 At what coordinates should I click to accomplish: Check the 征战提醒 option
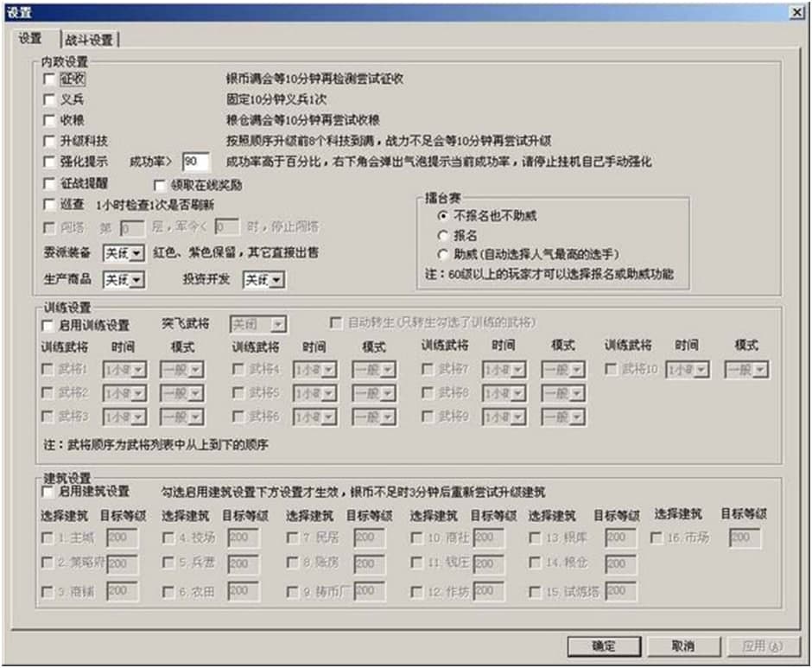coord(49,183)
